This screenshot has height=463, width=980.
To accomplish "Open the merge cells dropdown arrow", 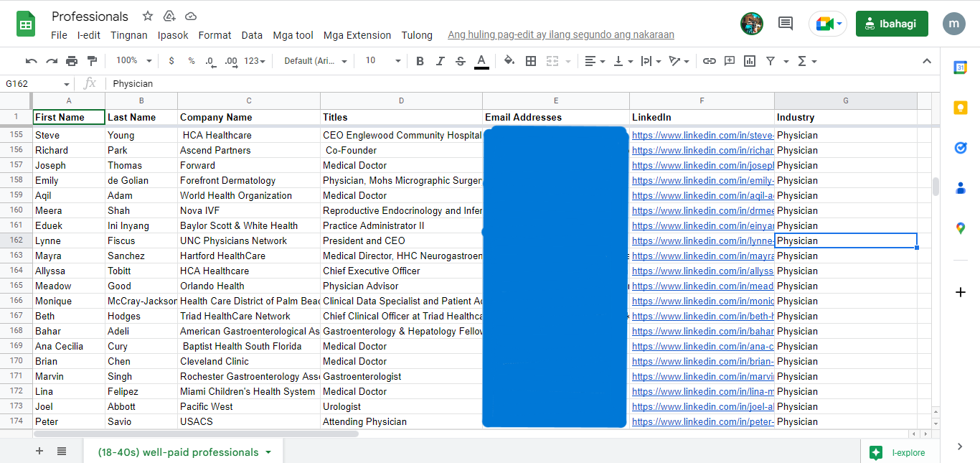I will 568,61.
